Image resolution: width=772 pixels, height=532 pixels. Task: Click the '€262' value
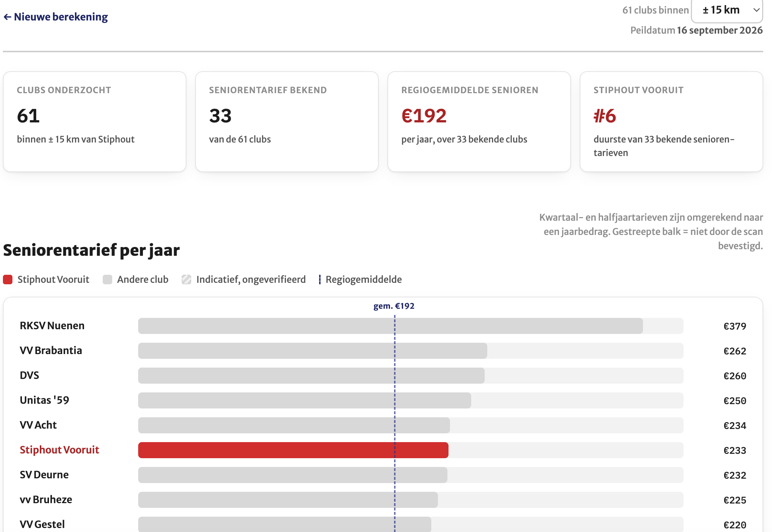(735, 351)
